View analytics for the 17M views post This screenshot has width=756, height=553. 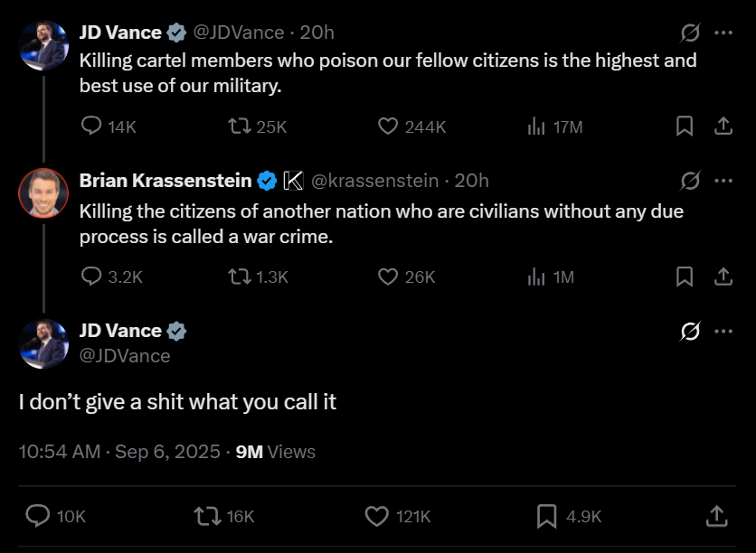[x=536, y=127]
